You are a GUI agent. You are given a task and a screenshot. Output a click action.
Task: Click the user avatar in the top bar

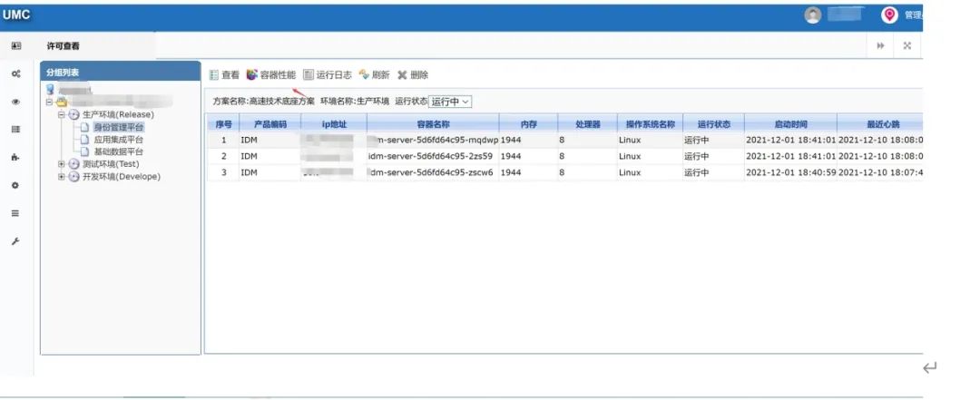(x=812, y=15)
